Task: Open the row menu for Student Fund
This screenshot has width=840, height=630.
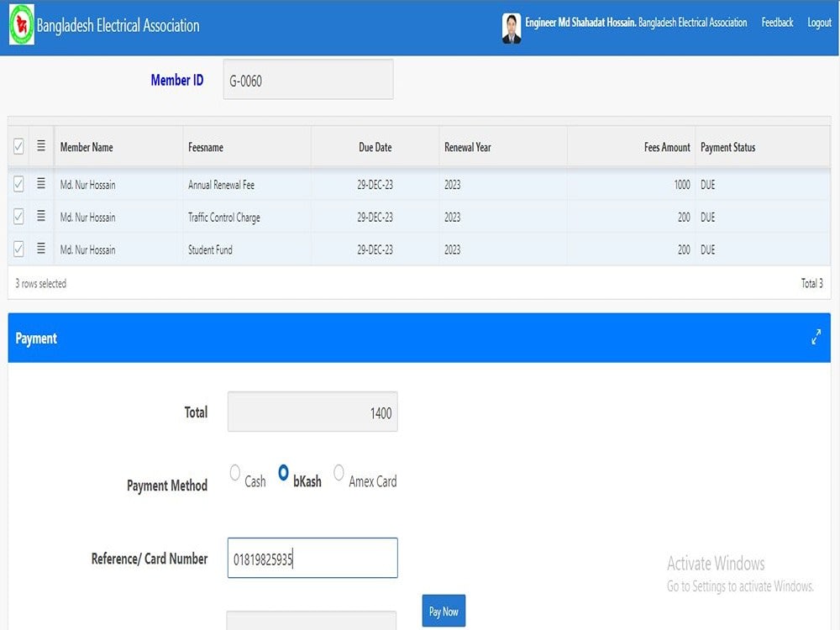Action: pyautogui.click(x=40, y=249)
